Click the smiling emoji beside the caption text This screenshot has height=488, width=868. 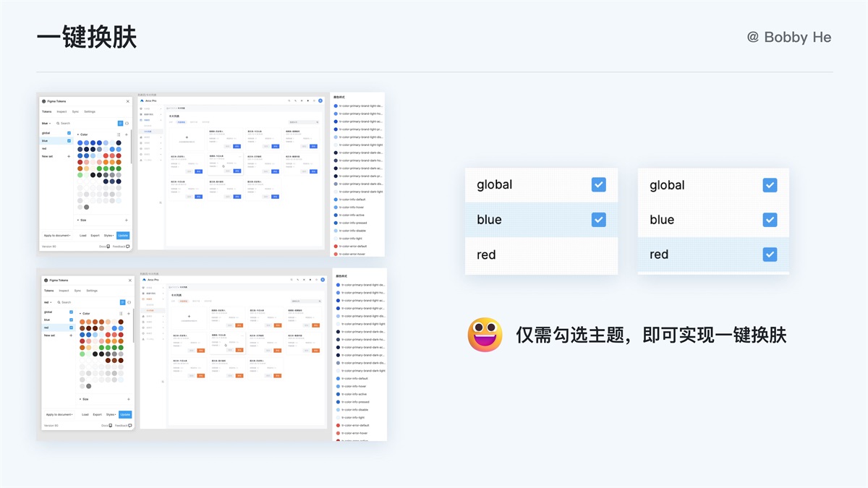pyautogui.click(x=485, y=335)
